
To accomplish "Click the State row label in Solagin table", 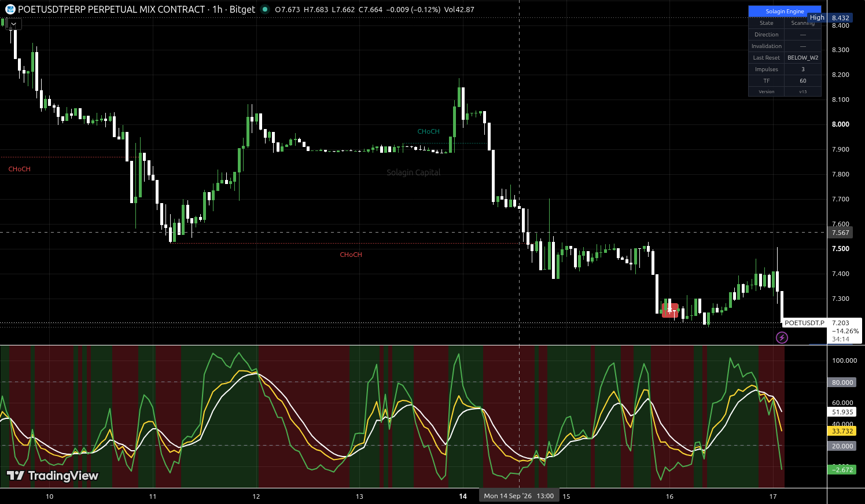I will (x=767, y=23).
